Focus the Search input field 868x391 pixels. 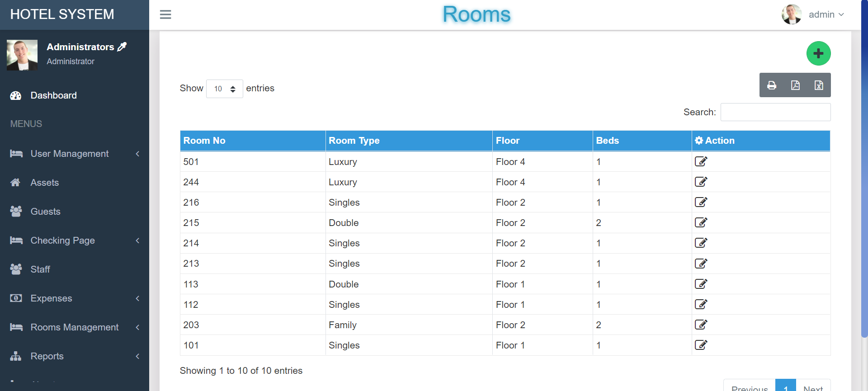(x=775, y=112)
